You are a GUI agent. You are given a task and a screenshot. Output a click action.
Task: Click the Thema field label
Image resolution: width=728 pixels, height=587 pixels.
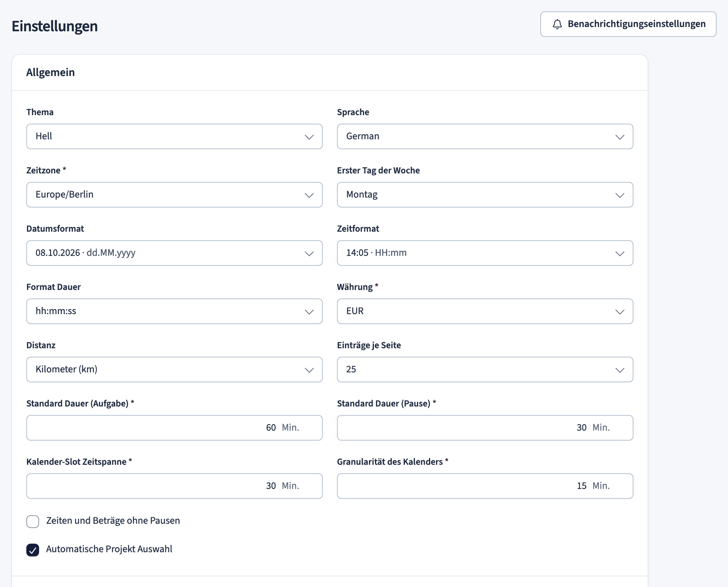[40, 112]
